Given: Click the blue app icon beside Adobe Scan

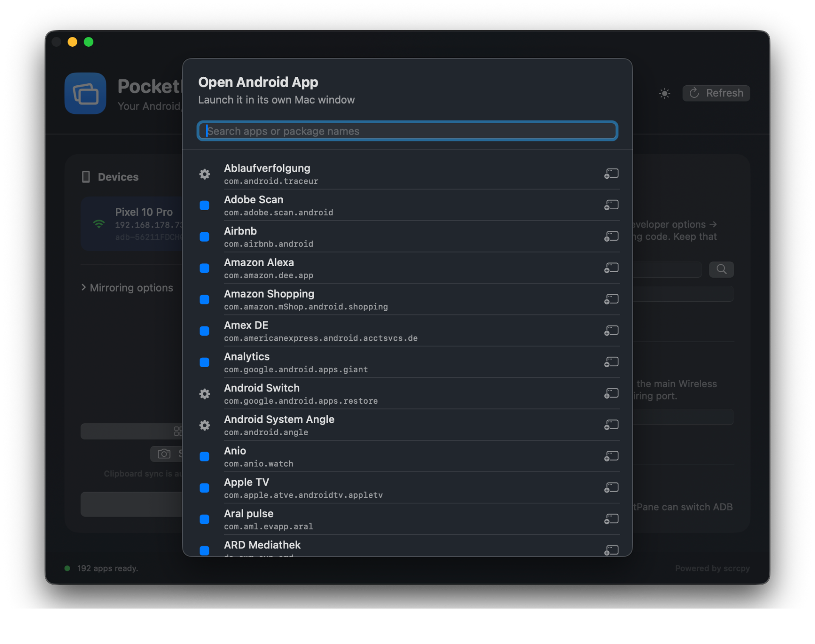Looking at the screenshot, I should (x=205, y=205).
